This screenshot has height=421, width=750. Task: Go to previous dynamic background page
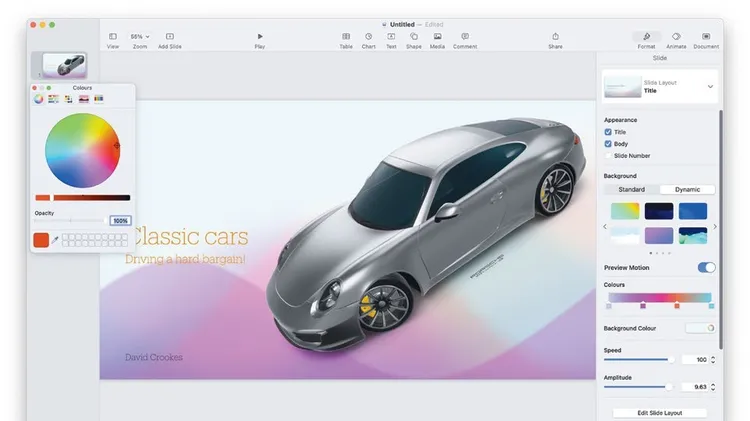pos(605,226)
